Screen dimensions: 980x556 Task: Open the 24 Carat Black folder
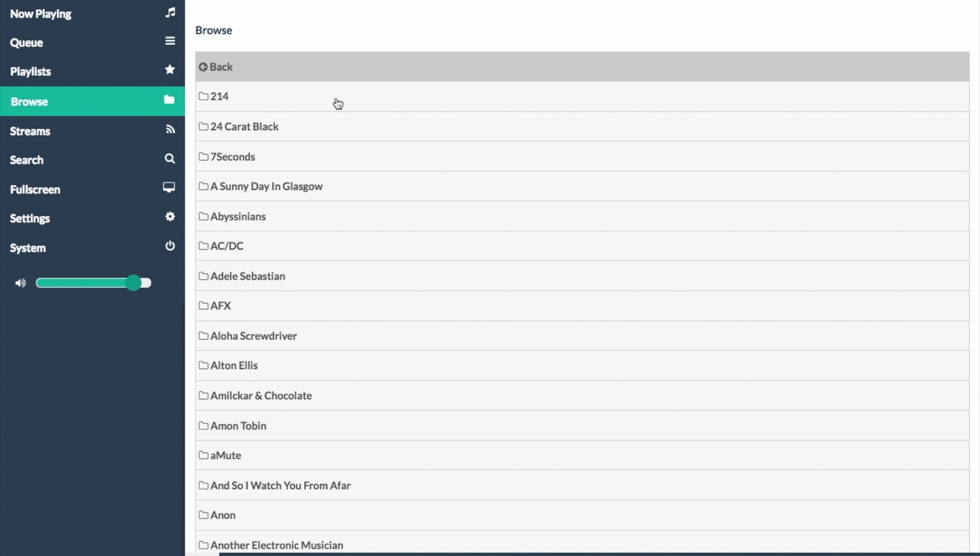(x=244, y=127)
